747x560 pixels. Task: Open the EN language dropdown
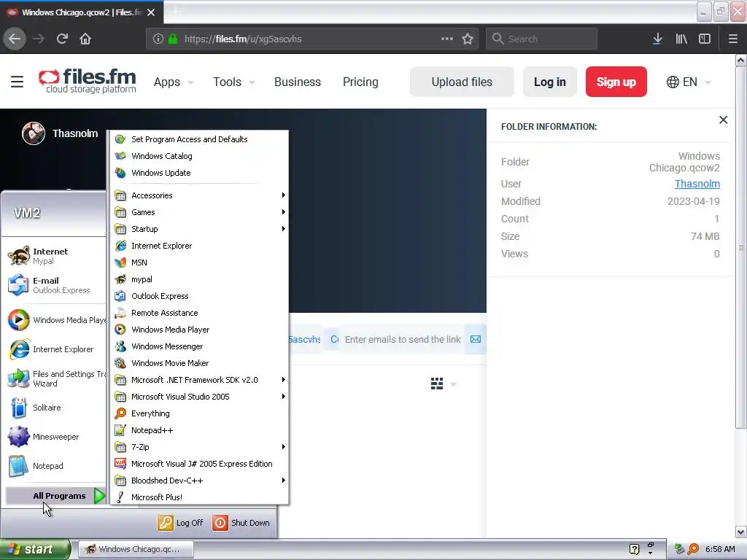[689, 82]
